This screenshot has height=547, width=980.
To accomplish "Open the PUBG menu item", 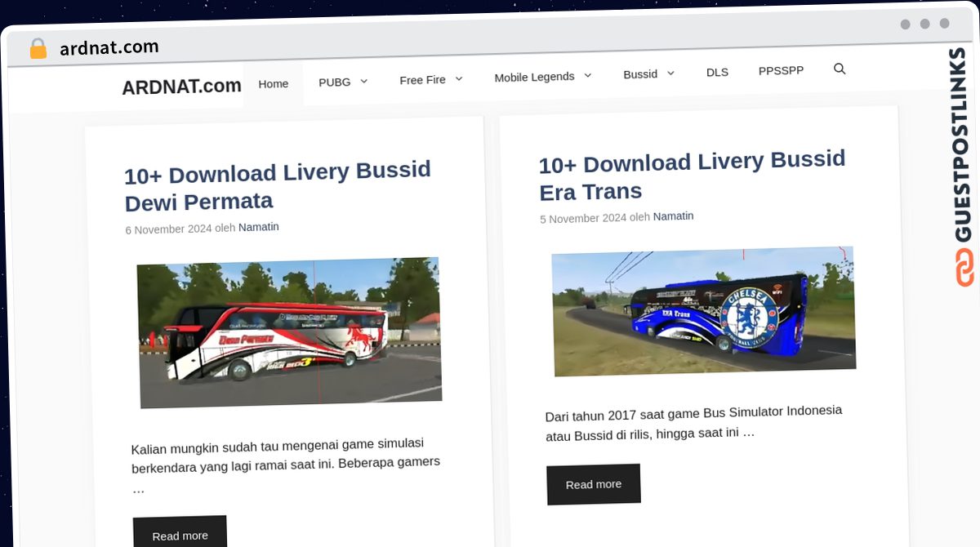I will 335,82.
